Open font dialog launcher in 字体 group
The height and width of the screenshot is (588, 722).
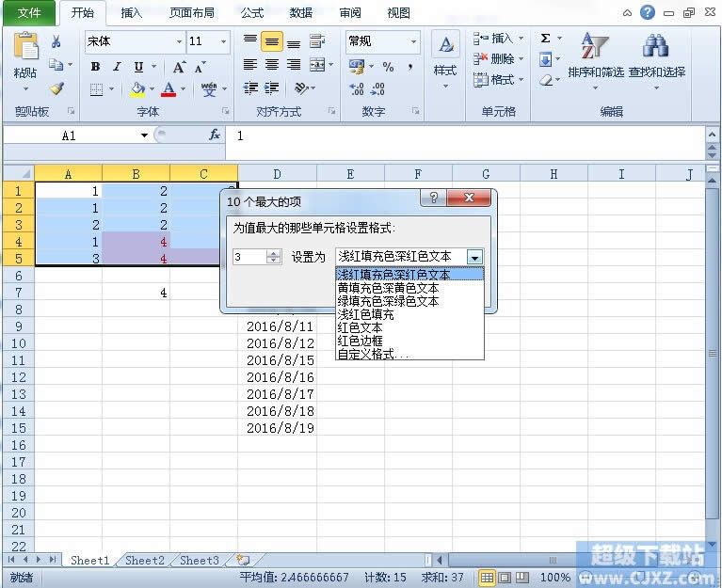tap(225, 111)
